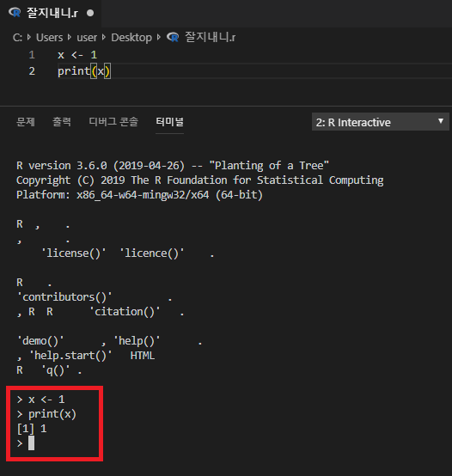452x476 pixels.
Task: Click 'help.start()' text in the terminal
Action: coord(70,356)
